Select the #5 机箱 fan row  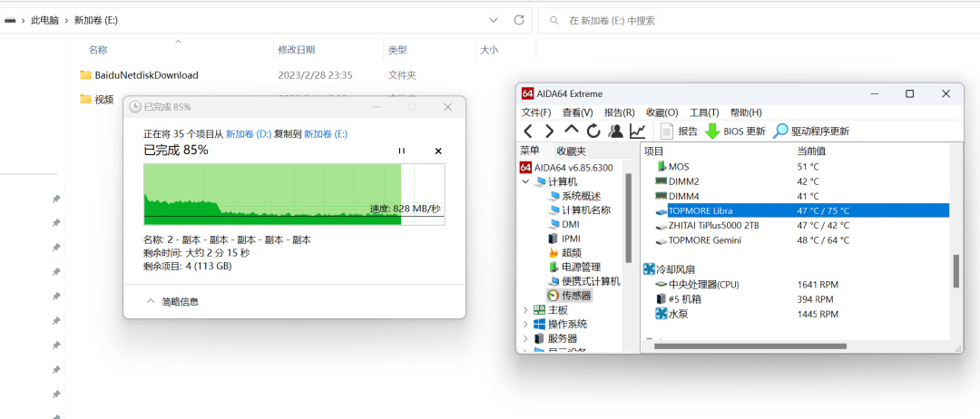pyautogui.click(x=795, y=299)
